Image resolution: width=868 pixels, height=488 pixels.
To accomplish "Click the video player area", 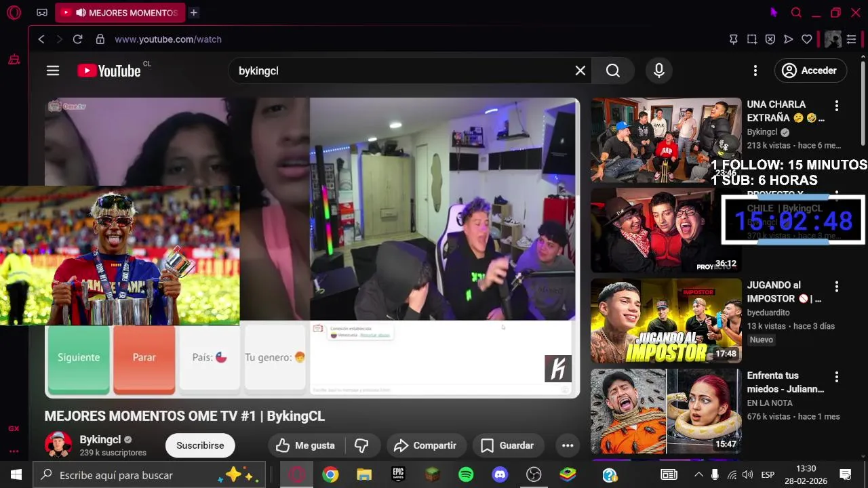I will point(312,247).
